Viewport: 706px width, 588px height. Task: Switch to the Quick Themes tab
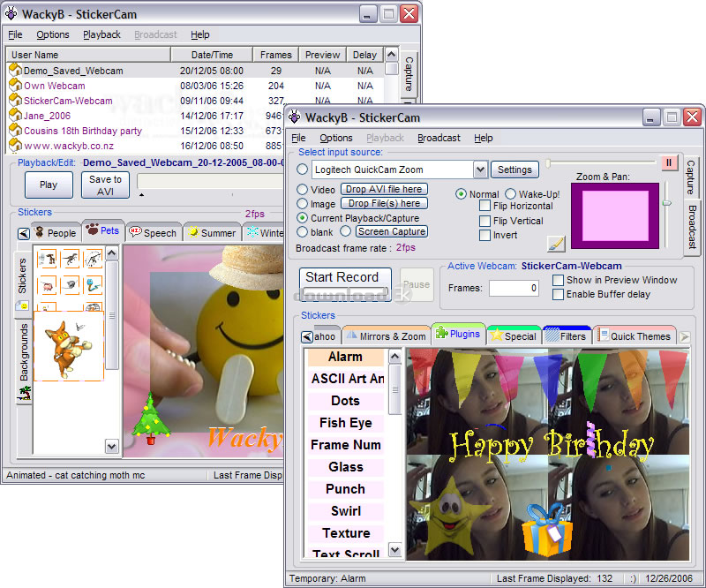click(x=635, y=336)
